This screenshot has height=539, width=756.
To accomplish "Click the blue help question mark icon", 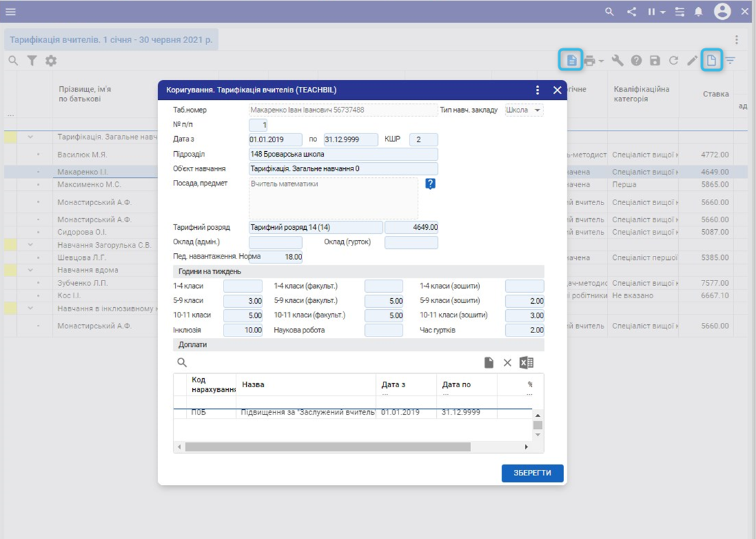I will 430,183.
